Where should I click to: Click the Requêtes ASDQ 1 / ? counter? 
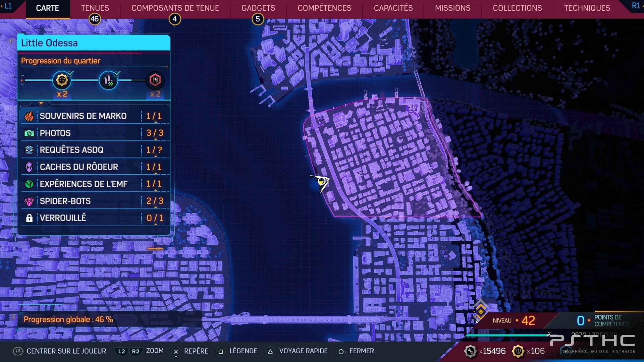click(154, 150)
